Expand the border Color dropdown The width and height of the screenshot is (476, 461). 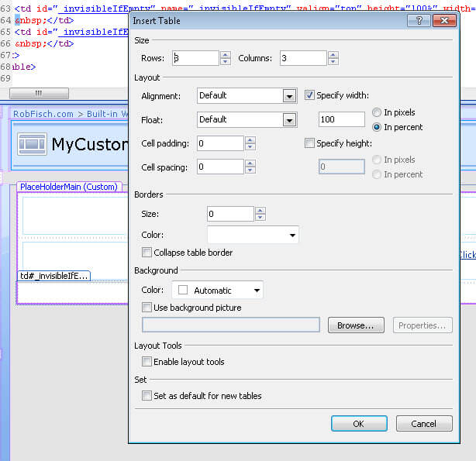[x=292, y=235]
